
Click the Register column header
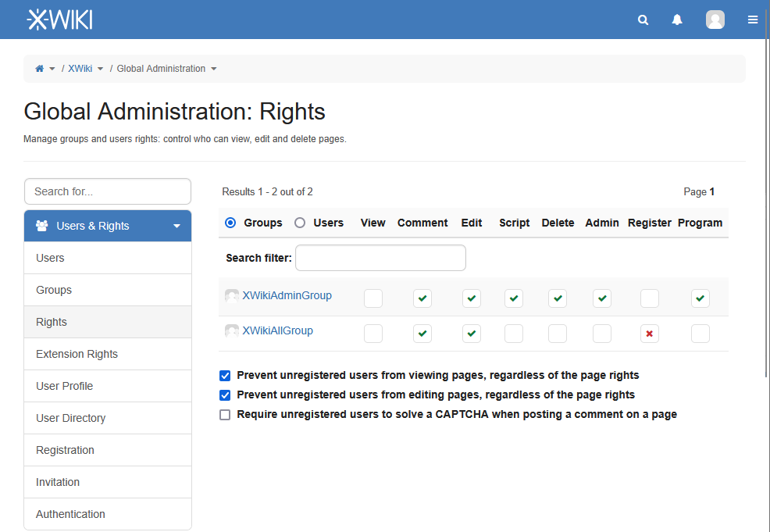coord(649,223)
